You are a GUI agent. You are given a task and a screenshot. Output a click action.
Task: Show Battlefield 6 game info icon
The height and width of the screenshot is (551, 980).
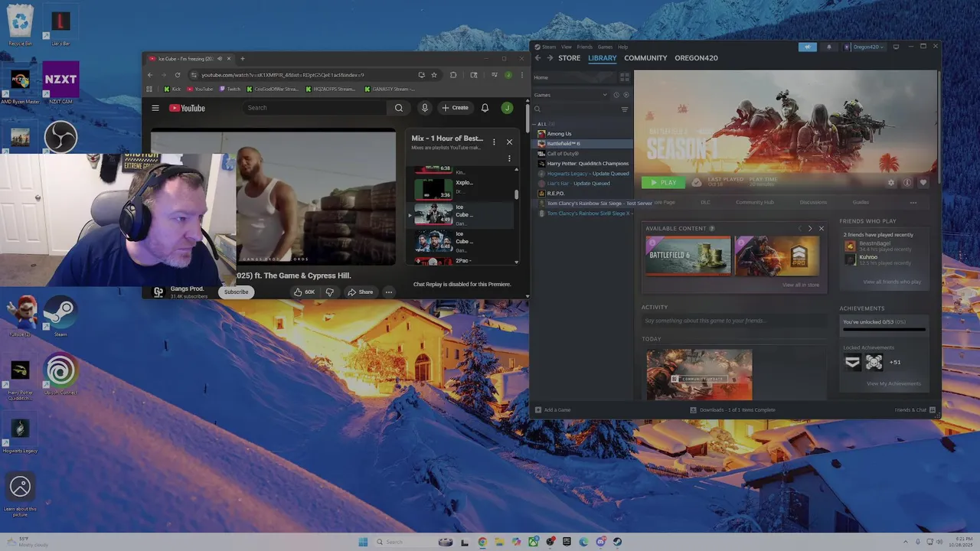click(x=907, y=183)
